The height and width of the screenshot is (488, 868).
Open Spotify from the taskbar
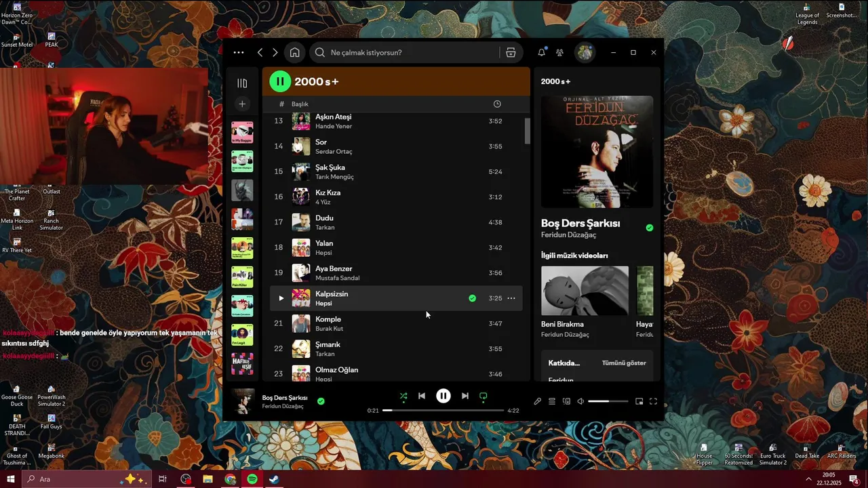coord(252,479)
